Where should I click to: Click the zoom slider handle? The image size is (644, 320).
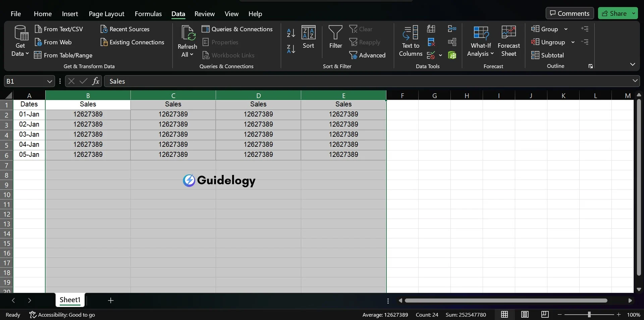click(x=589, y=315)
